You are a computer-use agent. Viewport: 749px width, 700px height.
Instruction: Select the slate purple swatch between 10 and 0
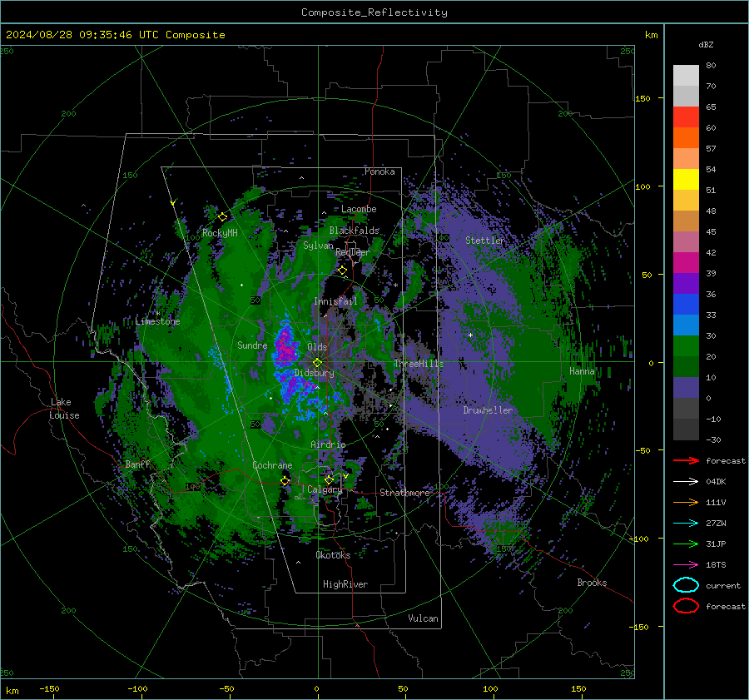coord(686,388)
